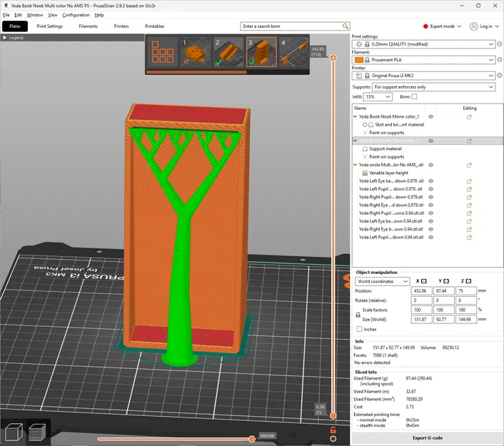504x446 pixels.
Task: Show all beds grid overview
Action: [x=162, y=51]
